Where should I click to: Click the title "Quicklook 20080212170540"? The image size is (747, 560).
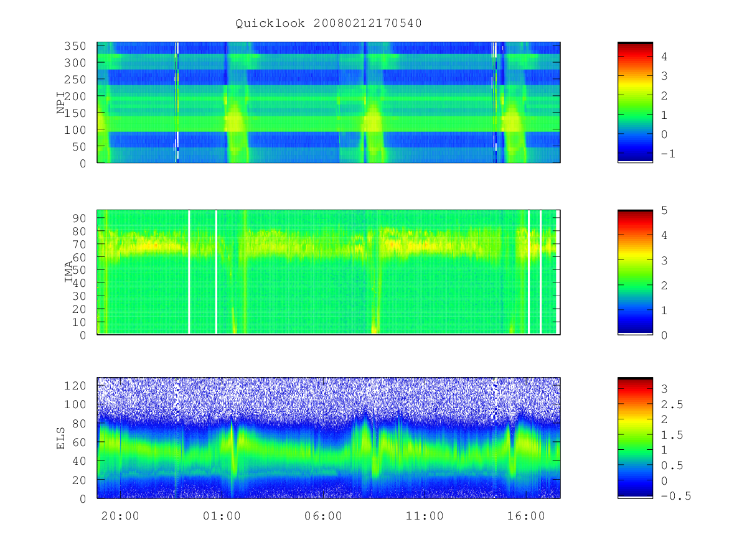point(329,24)
